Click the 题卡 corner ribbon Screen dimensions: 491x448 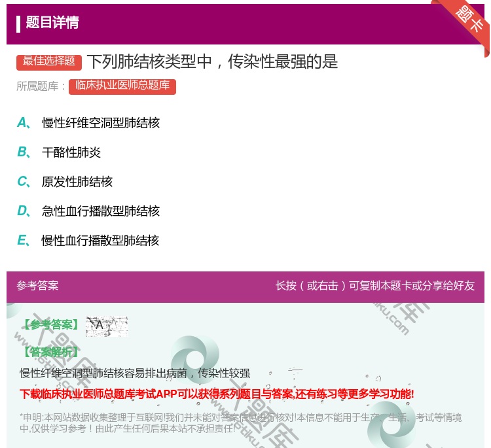pos(469,20)
